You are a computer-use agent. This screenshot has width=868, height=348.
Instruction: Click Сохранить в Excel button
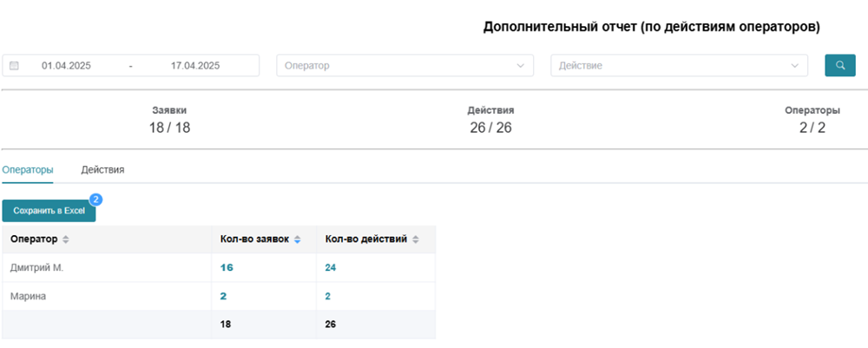click(x=49, y=211)
